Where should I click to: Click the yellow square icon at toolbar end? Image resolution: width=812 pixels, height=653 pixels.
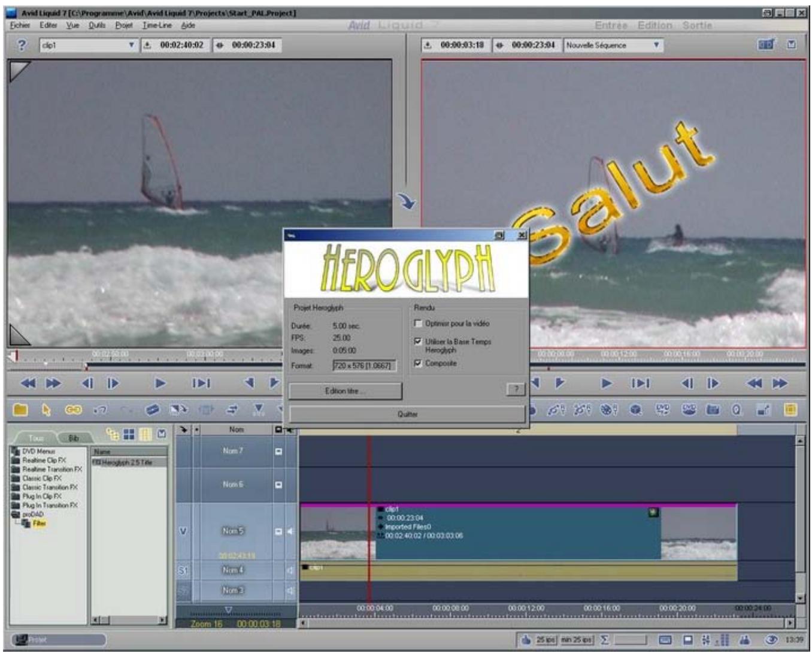click(790, 410)
